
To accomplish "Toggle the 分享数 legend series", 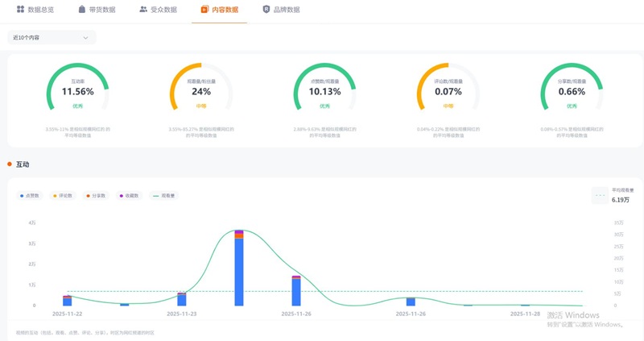I will 96,196.
